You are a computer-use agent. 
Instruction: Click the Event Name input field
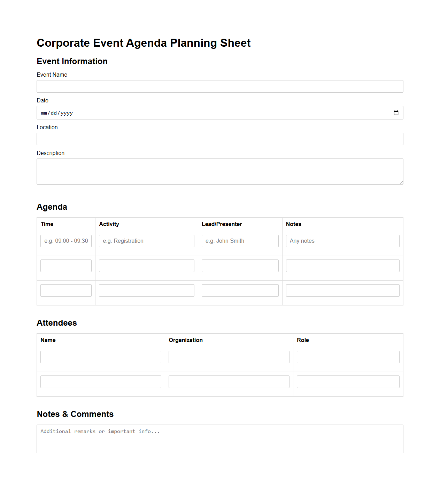[220, 86]
